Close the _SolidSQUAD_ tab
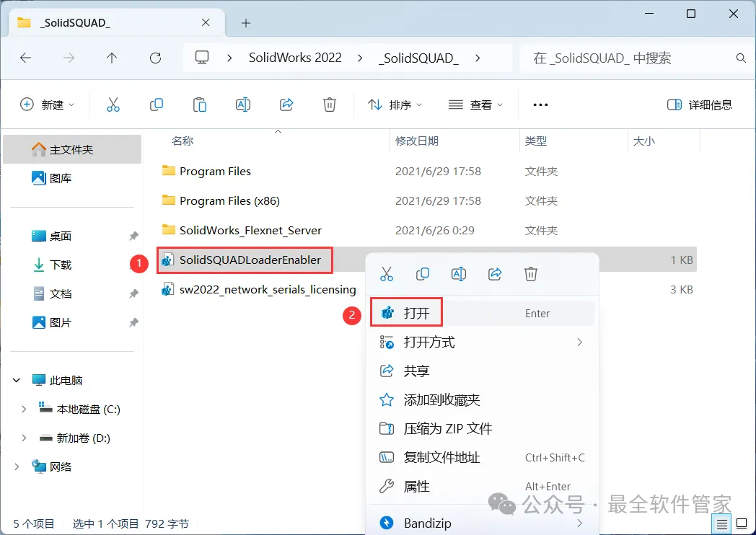 (206, 22)
